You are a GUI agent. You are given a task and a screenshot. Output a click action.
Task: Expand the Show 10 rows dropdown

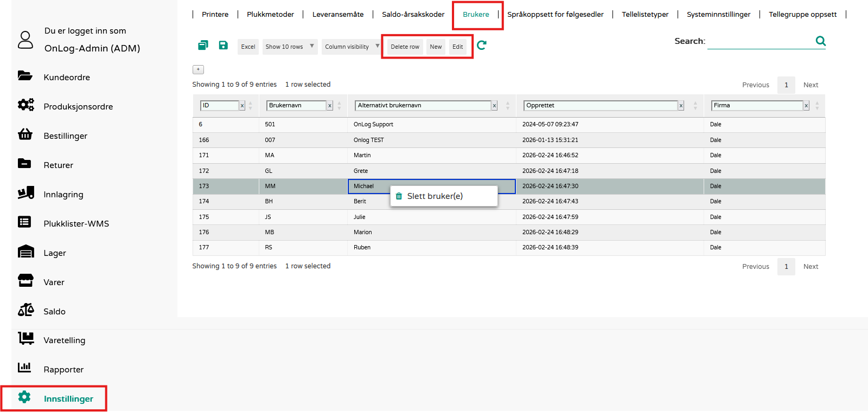(x=289, y=47)
